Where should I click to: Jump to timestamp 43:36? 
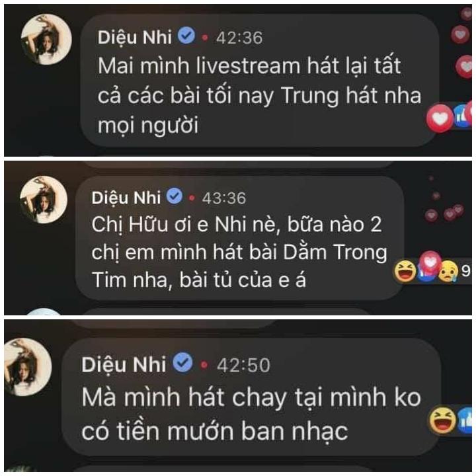click(x=224, y=198)
